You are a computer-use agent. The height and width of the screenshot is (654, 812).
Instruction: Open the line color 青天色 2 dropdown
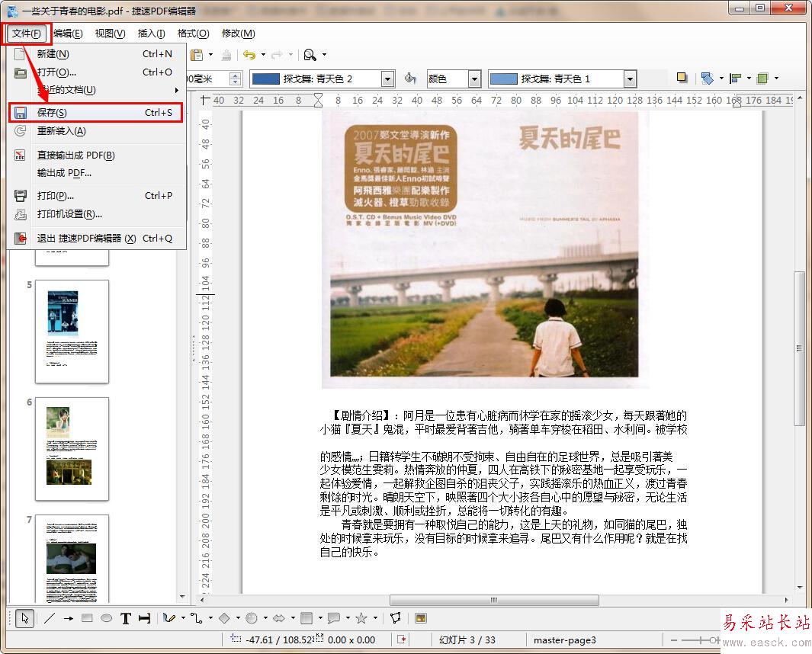388,79
